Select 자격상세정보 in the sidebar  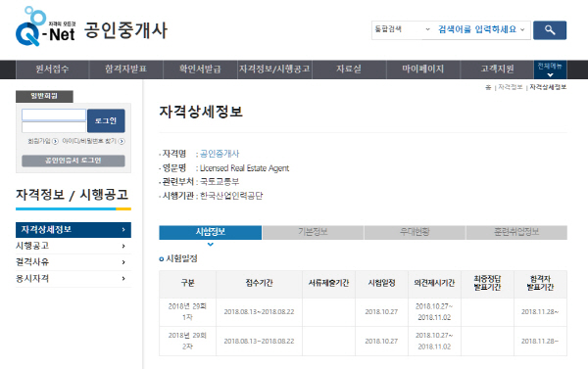click(73, 230)
